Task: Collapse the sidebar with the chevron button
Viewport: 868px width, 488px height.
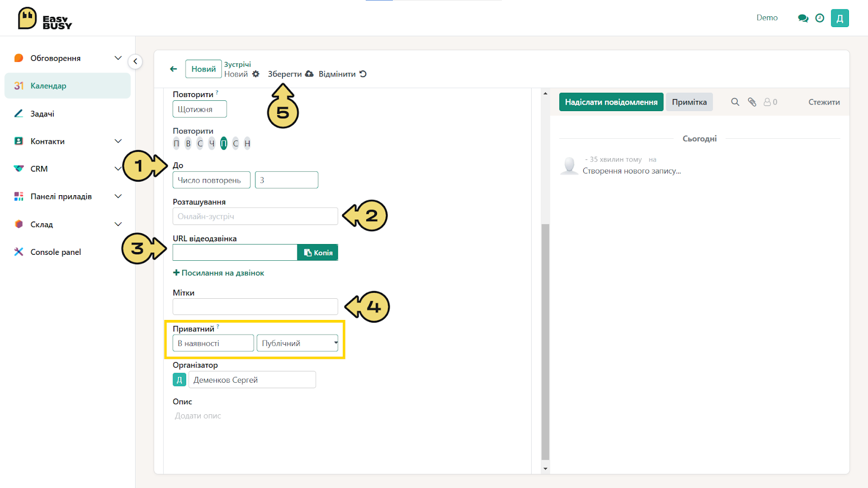Action: coord(135,61)
